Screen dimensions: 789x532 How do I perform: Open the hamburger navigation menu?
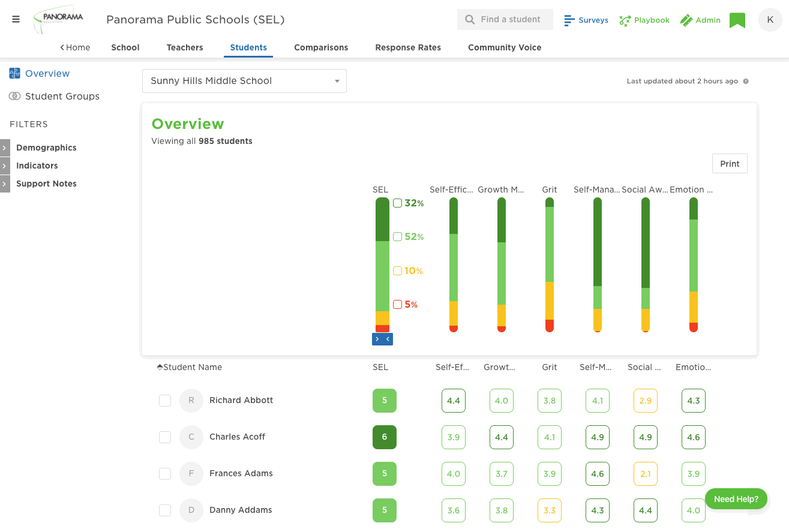(x=16, y=19)
